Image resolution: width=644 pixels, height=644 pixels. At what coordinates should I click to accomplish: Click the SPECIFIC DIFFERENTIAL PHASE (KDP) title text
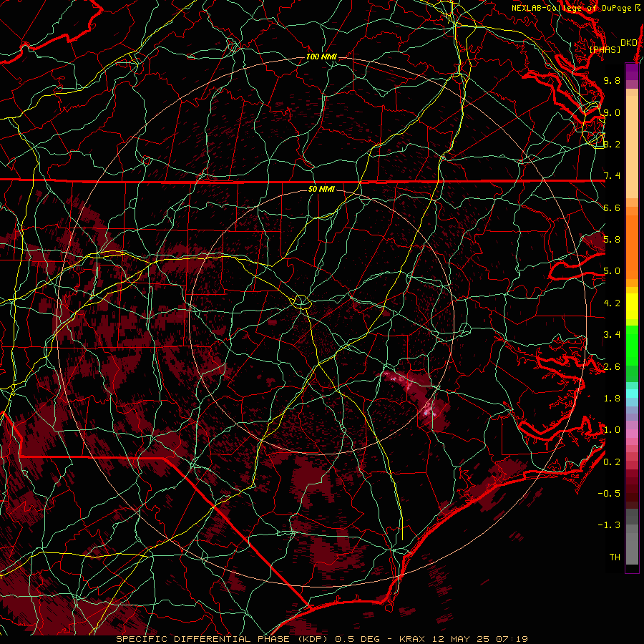click(223, 639)
